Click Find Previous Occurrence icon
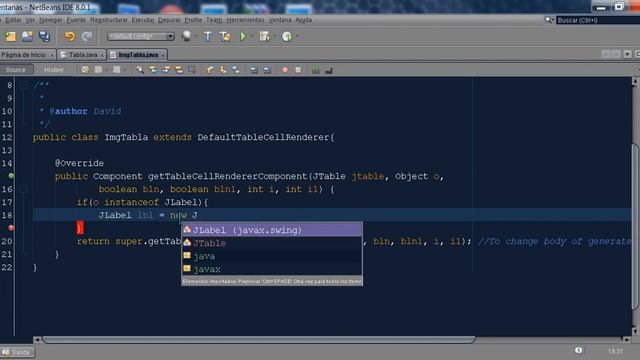The width and height of the screenshot is (640, 360). coord(153,70)
